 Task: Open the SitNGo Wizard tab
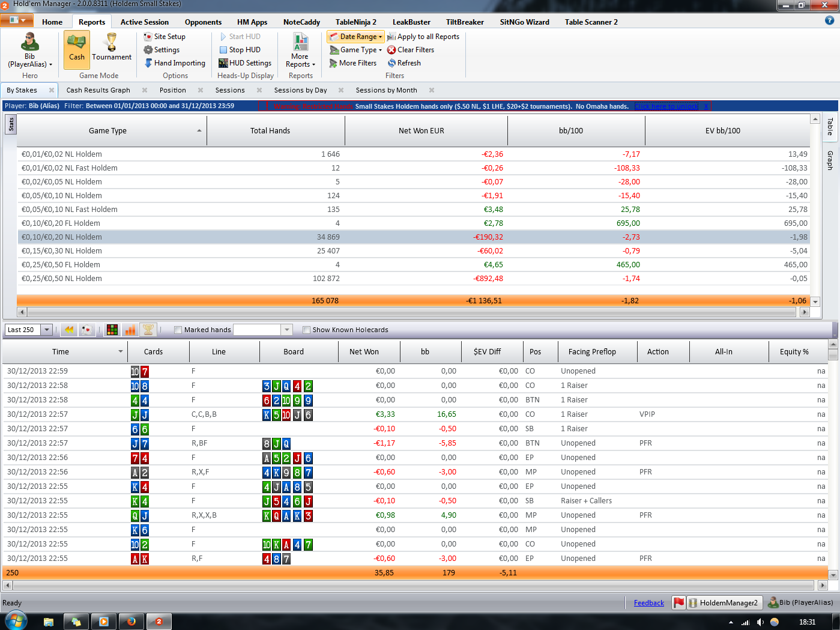coord(525,22)
